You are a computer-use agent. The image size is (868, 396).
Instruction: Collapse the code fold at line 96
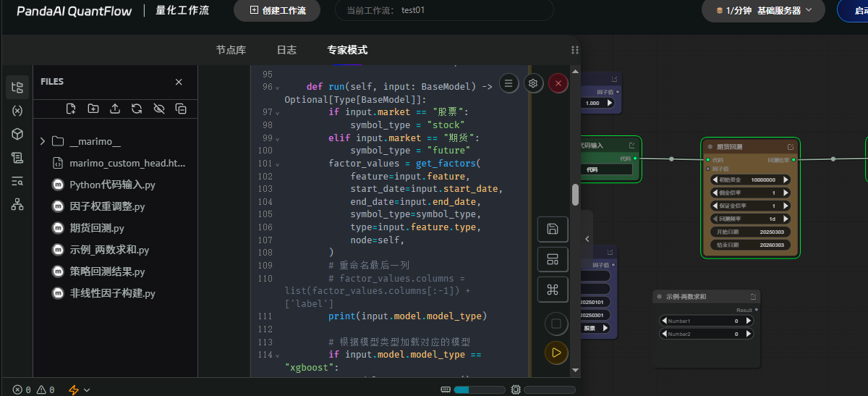point(278,88)
